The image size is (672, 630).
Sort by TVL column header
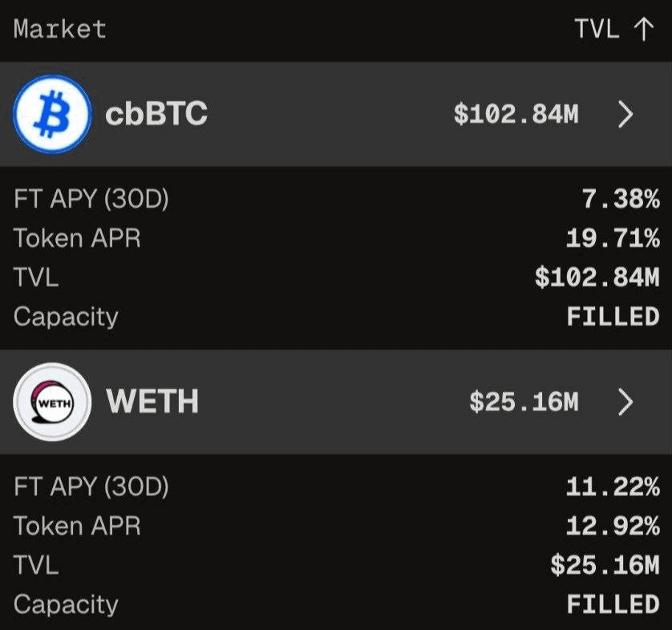coord(597,30)
